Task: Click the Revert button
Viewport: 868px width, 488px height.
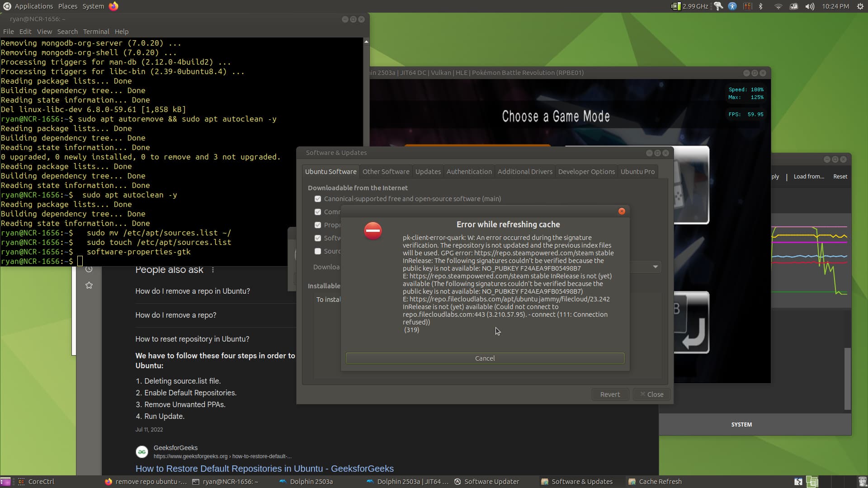Action: [610, 394]
